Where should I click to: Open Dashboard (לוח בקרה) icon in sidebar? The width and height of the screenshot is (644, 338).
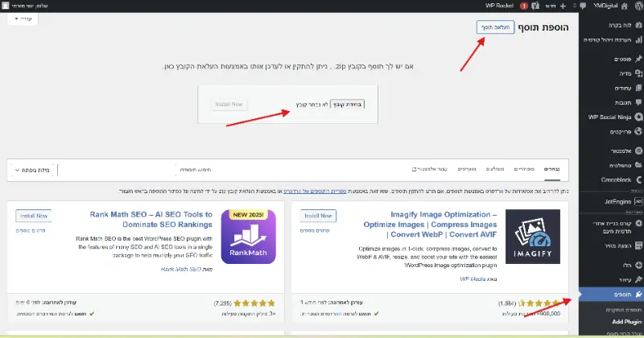[x=638, y=25]
